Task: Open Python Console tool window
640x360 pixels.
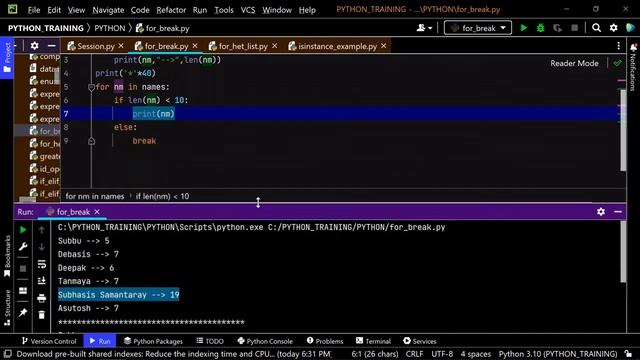Action: (x=265, y=341)
